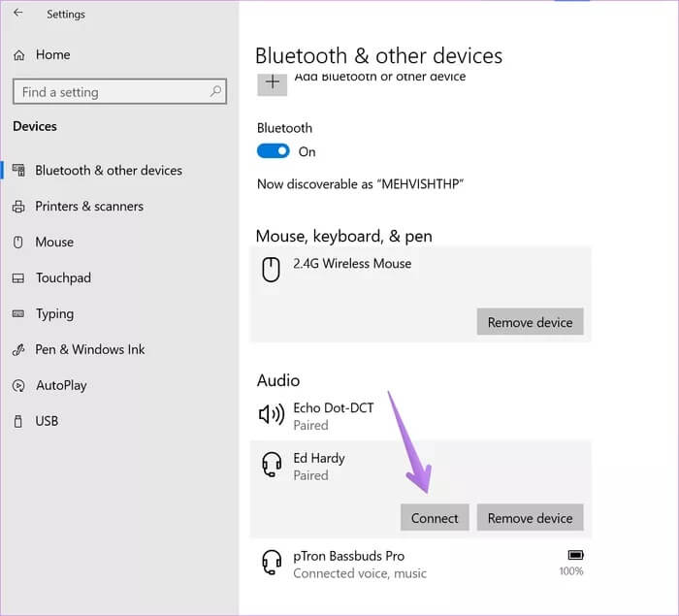
Task: Click the pTron Bassbuds headset icon
Action: [x=272, y=563]
